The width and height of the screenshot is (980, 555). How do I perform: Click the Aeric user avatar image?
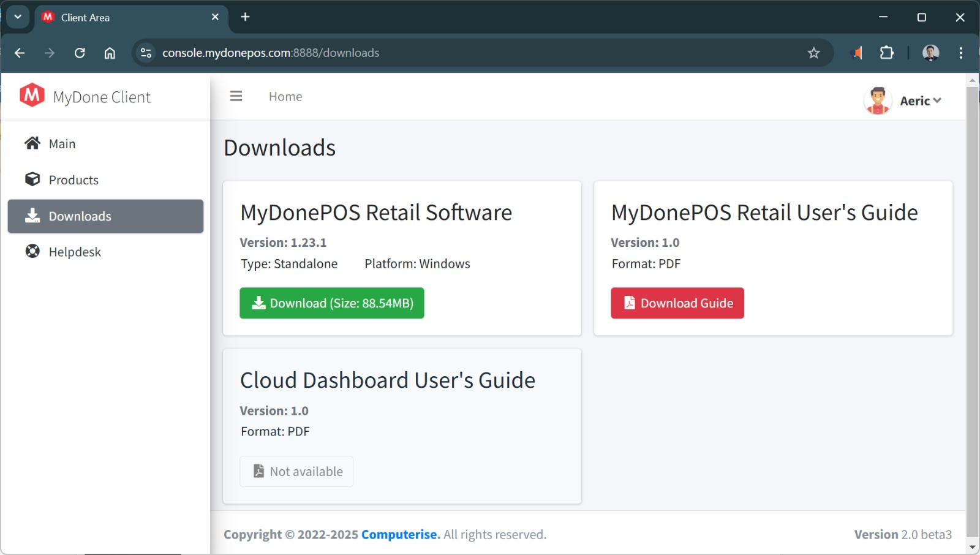878,100
